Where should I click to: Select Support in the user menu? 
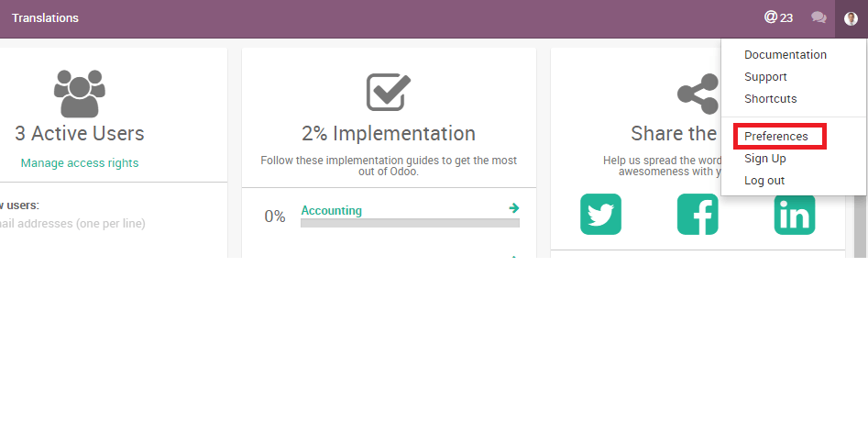(765, 77)
